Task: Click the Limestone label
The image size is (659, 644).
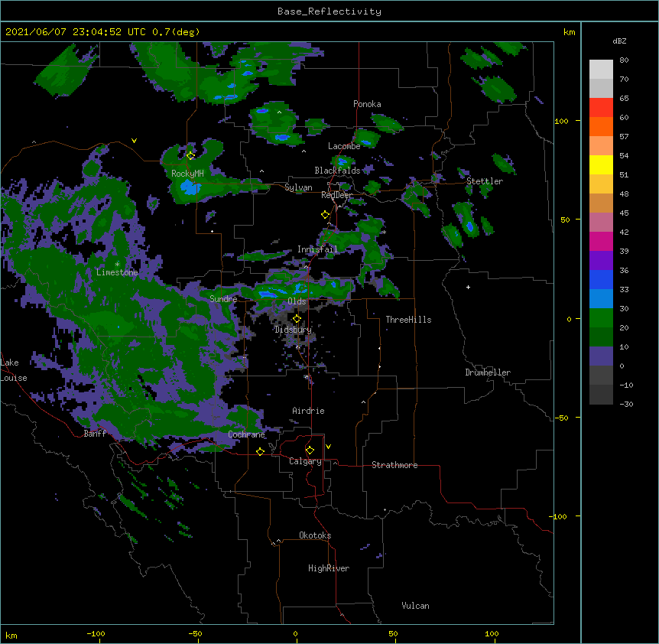Action: pos(117,272)
